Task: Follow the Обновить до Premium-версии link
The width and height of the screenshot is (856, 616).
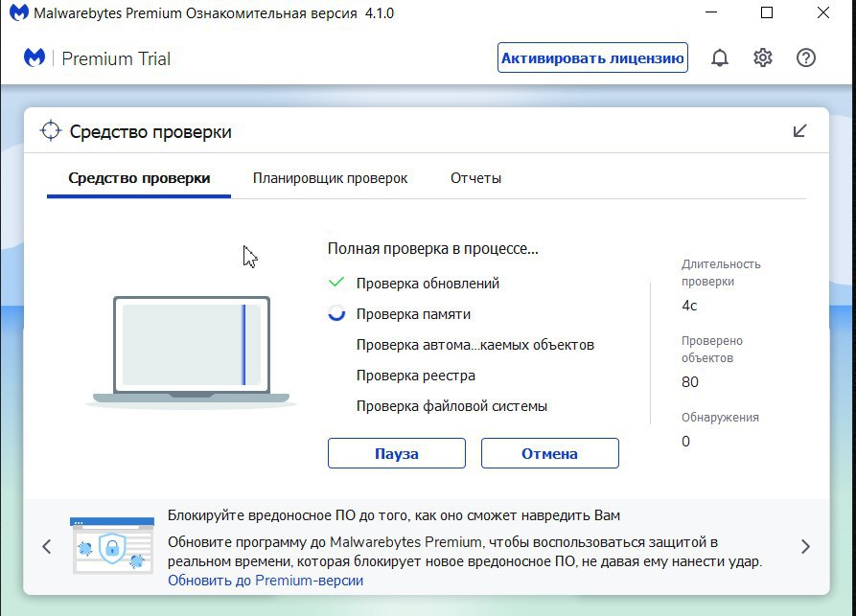Action: pos(266,581)
